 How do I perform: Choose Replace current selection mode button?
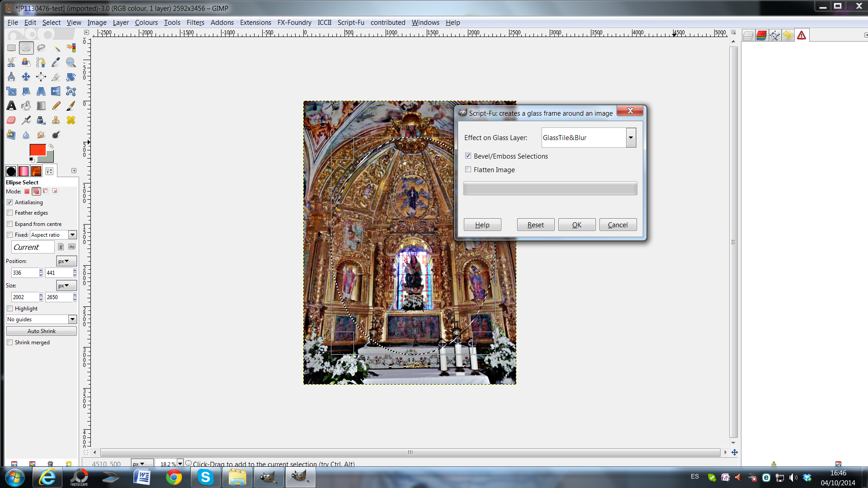pyautogui.click(x=27, y=192)
